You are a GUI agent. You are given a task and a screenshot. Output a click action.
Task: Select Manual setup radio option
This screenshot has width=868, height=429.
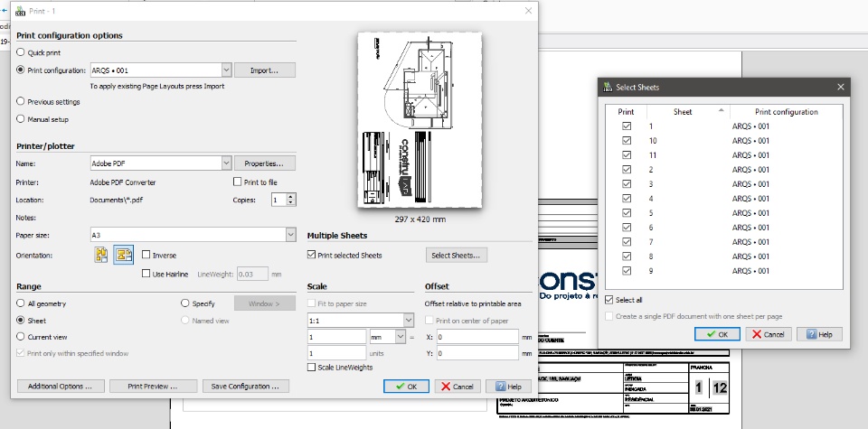tap(21, 119)
